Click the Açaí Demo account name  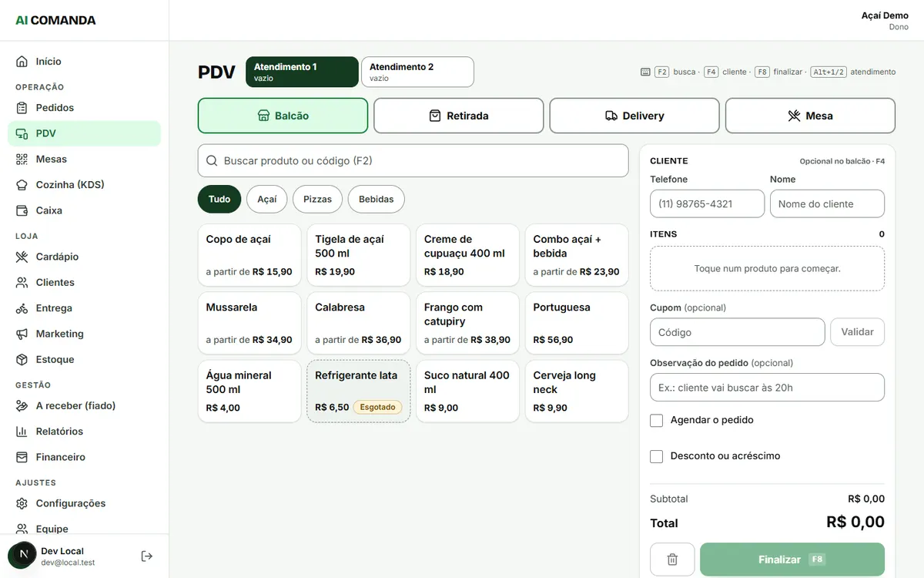885,15
